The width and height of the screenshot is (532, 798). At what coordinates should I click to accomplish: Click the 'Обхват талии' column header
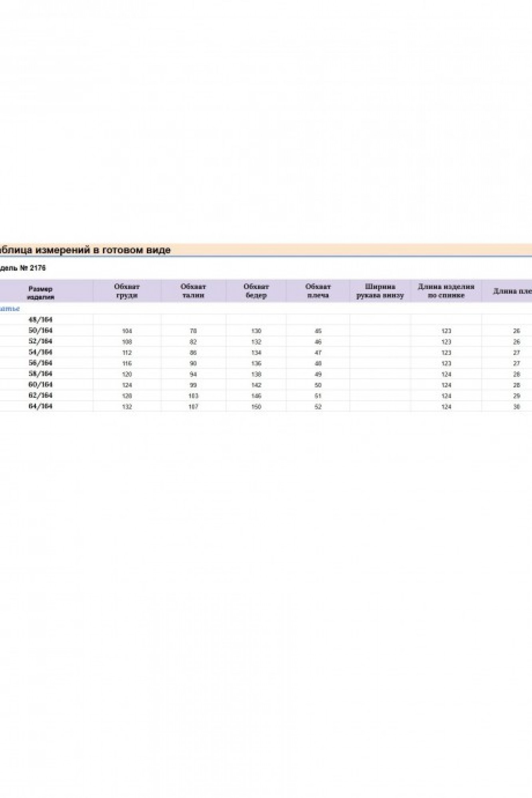tap(193, 291)
